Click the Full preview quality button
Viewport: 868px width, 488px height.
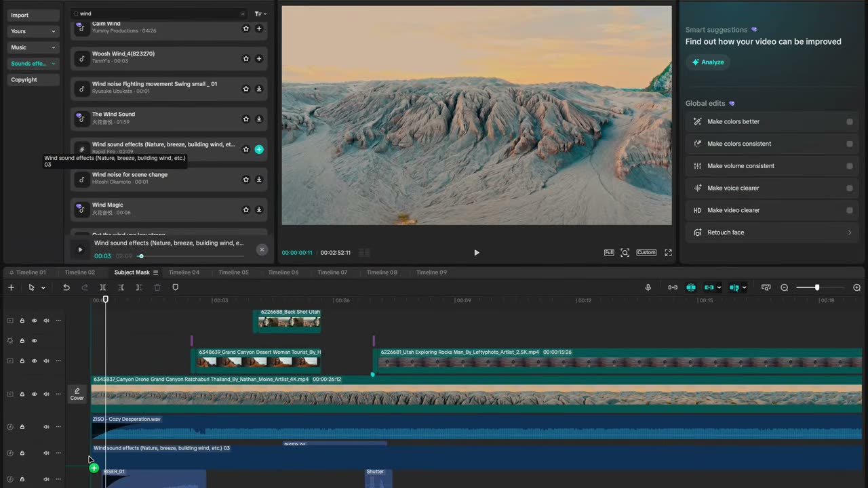tap(609, 253)
